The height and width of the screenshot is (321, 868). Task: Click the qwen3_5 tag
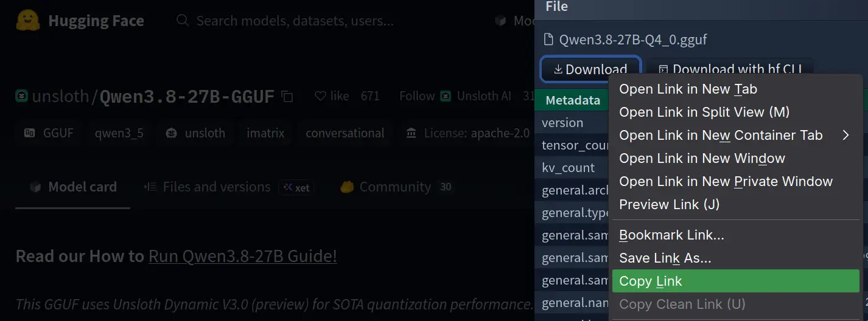(x=119, y=133)
